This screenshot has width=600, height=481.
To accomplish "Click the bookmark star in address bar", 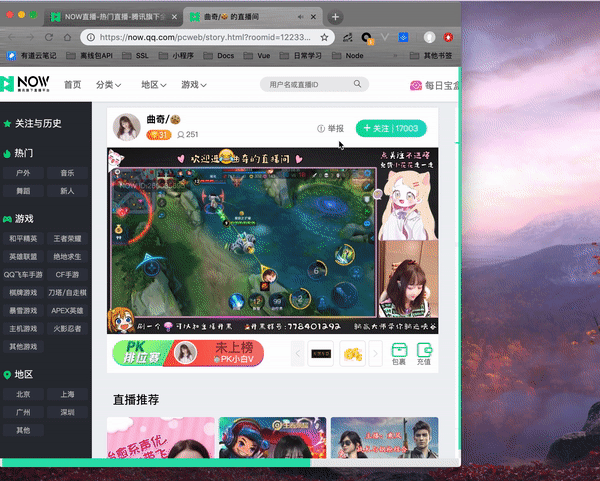I will click(x=324, y=37).
